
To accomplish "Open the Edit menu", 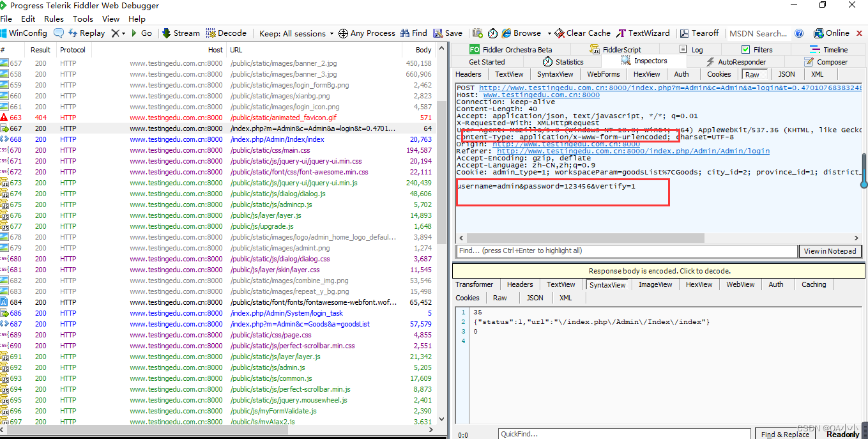I will pyautogui.click(x=28, y=19).
